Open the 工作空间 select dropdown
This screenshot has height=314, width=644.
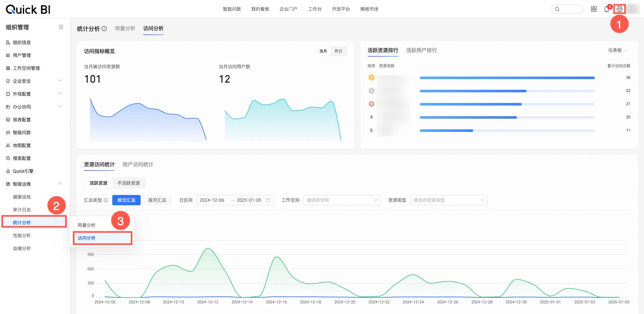point(342,200)
